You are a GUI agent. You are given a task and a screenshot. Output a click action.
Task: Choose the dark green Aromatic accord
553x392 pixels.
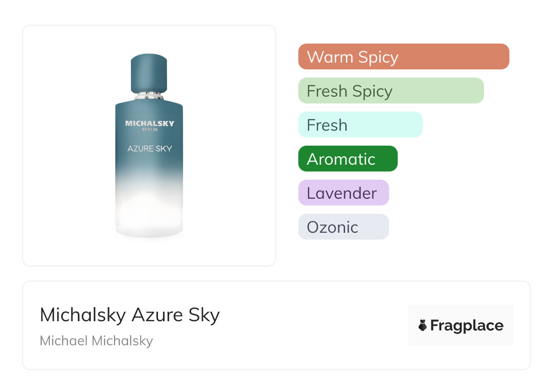click(x=348, y=159)
